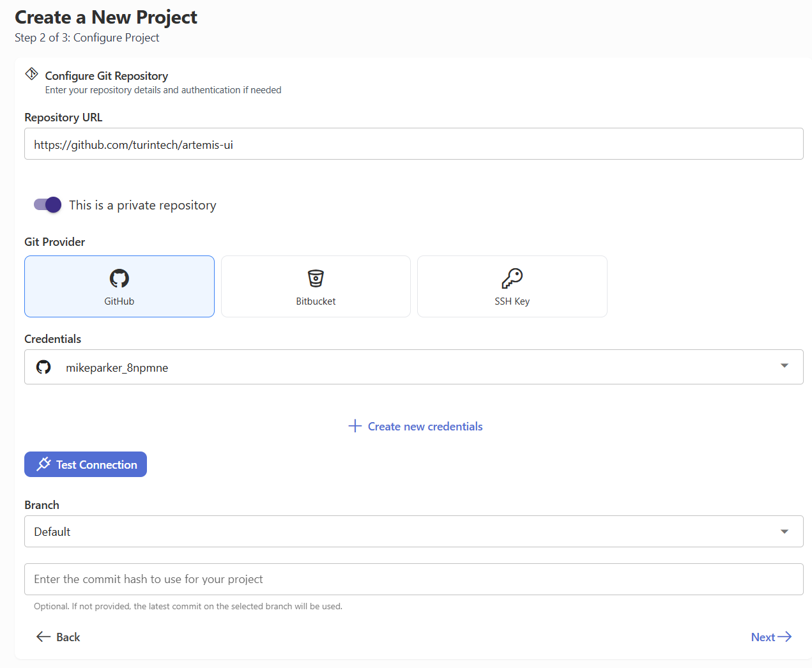Click the 'Credentials' label

point(53,339)
